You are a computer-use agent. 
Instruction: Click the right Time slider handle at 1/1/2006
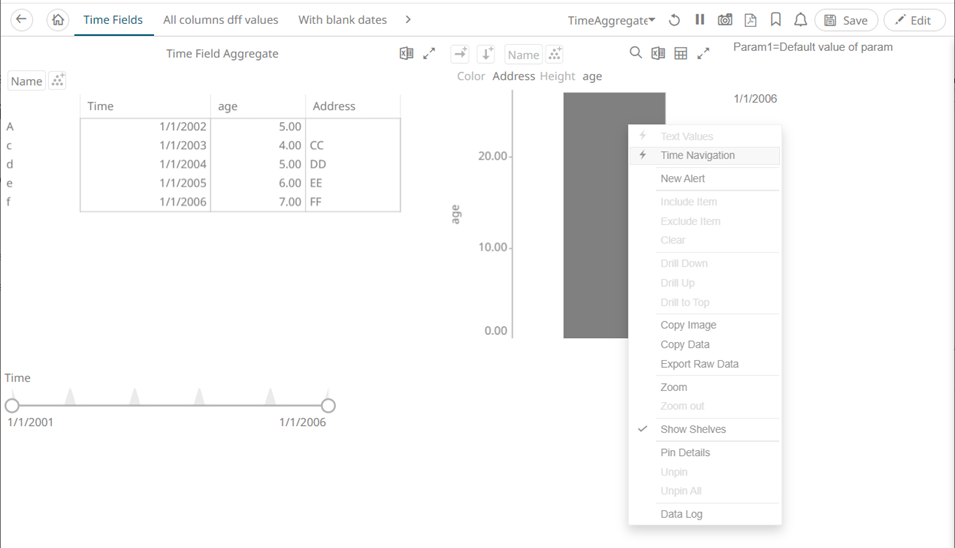(328, 406)
